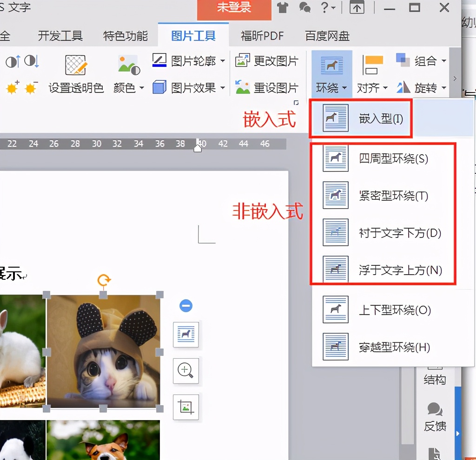Open the layout options icon near the image
This screenshot has height=460, width=476.
185,335
